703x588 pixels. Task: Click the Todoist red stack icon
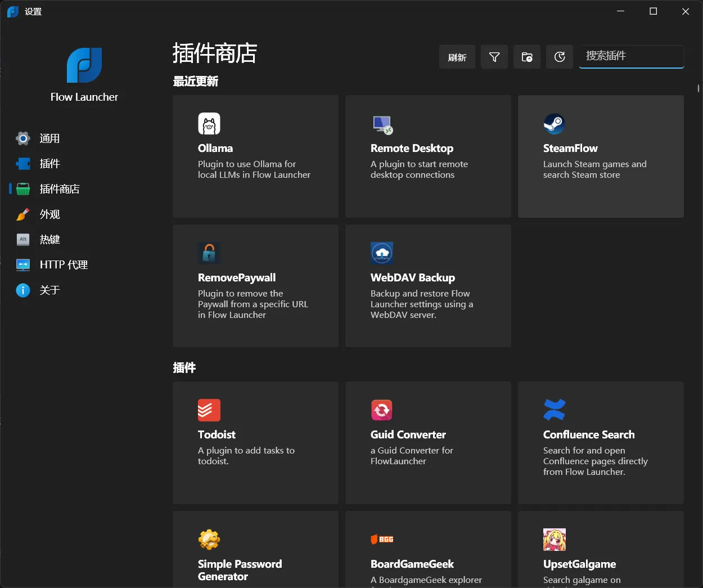[209, 410]
